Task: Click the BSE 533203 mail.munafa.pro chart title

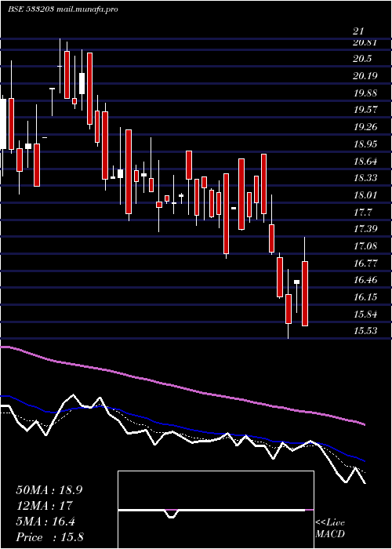Action: 63,9
